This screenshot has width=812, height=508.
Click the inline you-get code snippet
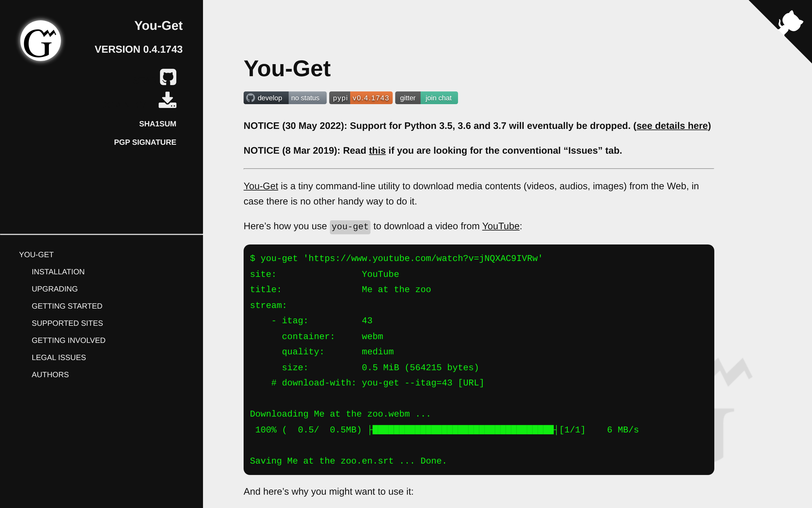(350, 227)
